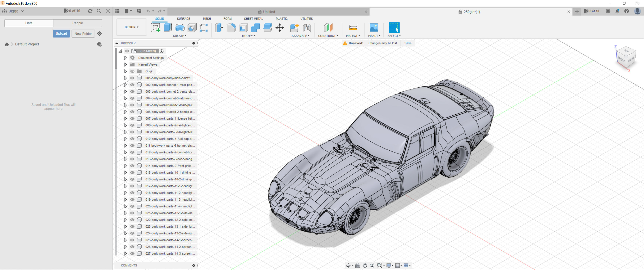Click the Select tool icon

394,28
